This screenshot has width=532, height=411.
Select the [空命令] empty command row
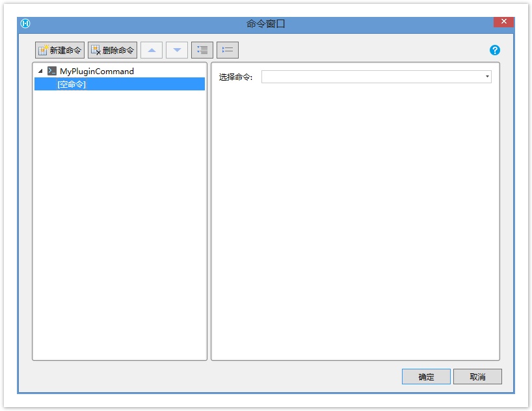[x=120, y=84]
